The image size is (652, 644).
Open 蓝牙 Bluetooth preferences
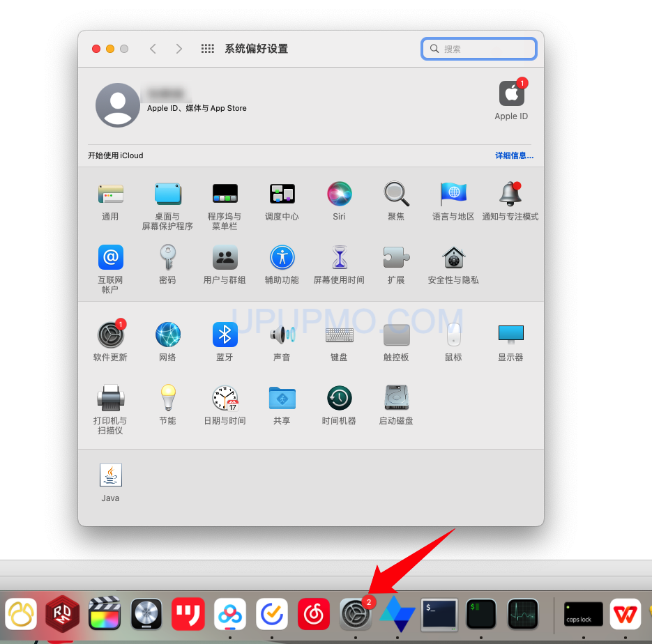coord(225,335)
